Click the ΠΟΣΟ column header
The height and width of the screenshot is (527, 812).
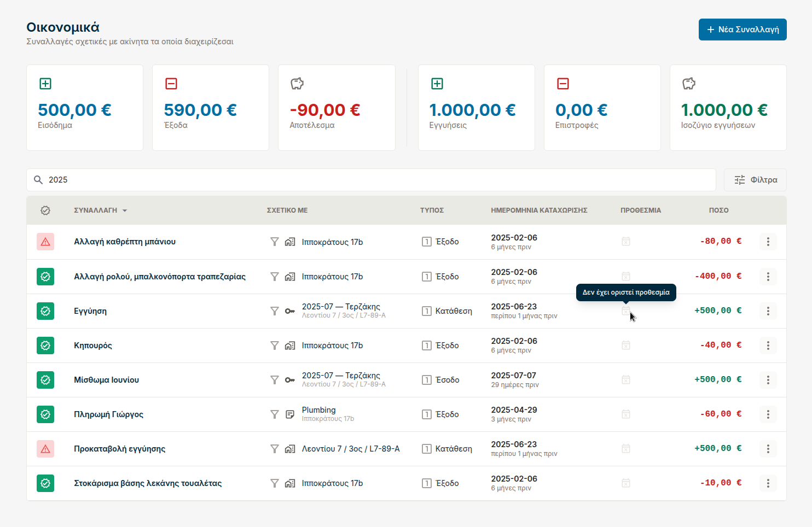tap(718, 210)
